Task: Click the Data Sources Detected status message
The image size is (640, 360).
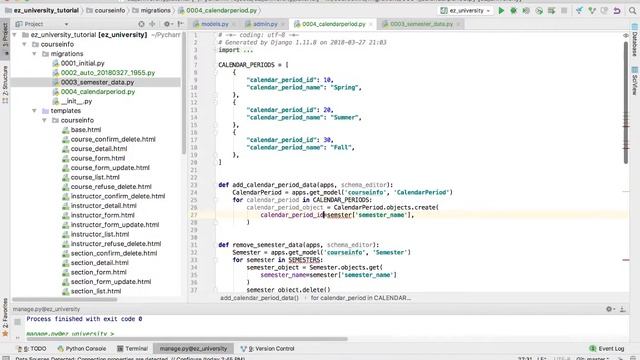Action: 130,358
